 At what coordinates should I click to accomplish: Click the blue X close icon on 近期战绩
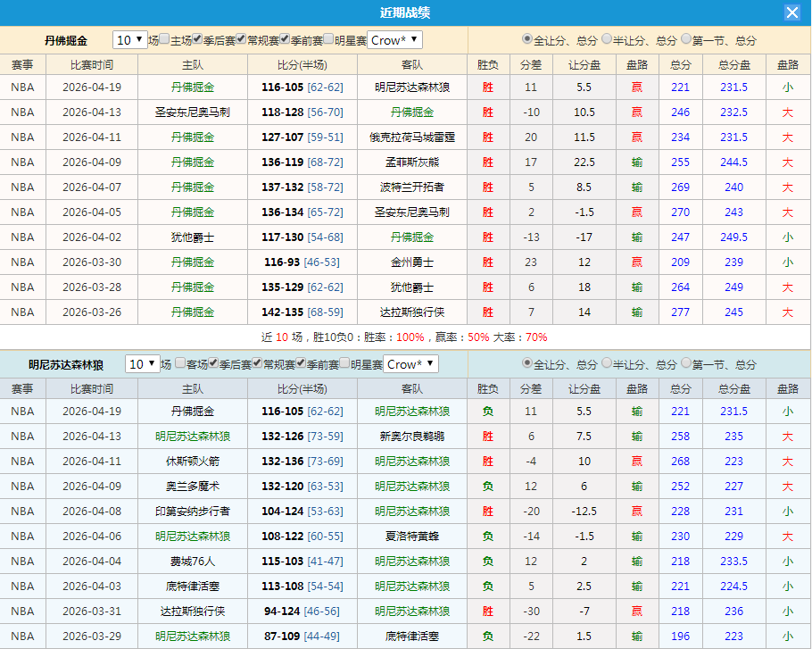coord(792,12)
